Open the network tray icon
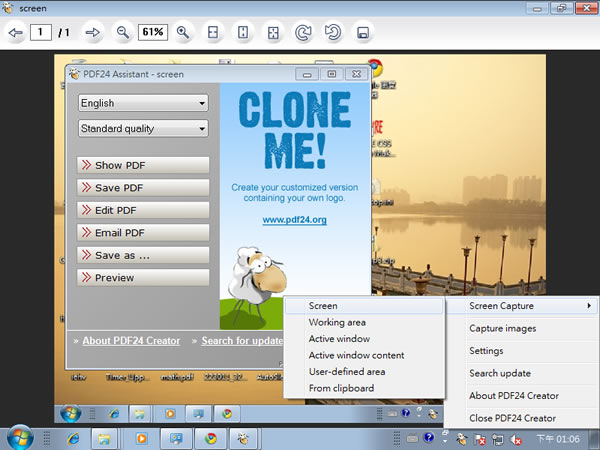 498,439
